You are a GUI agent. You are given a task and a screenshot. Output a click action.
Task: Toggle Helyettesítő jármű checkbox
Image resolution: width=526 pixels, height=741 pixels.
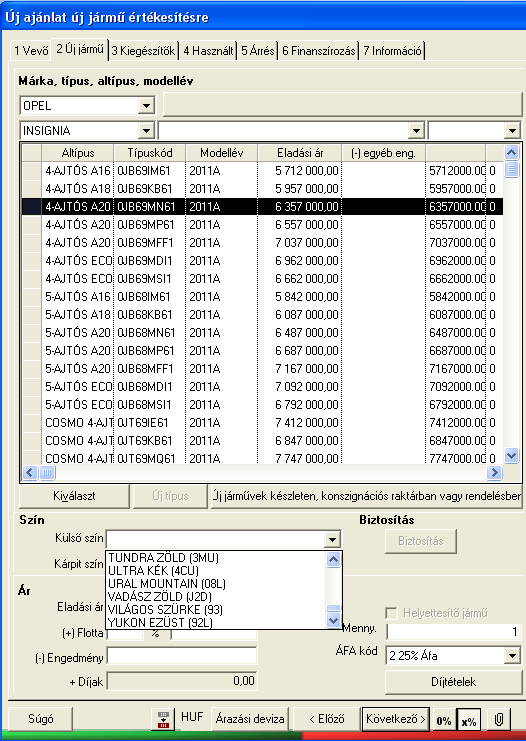tap(391, 613)
